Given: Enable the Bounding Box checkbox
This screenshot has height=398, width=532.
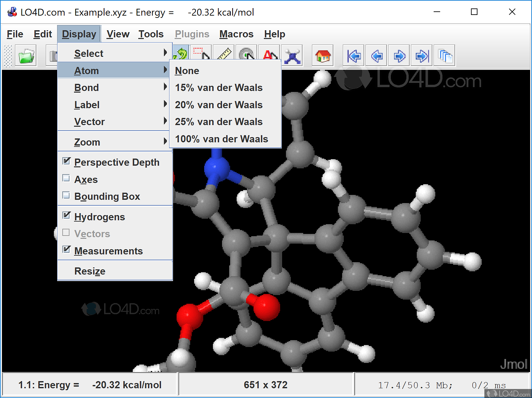Looking at the screenshot, I should click(66, 195).
